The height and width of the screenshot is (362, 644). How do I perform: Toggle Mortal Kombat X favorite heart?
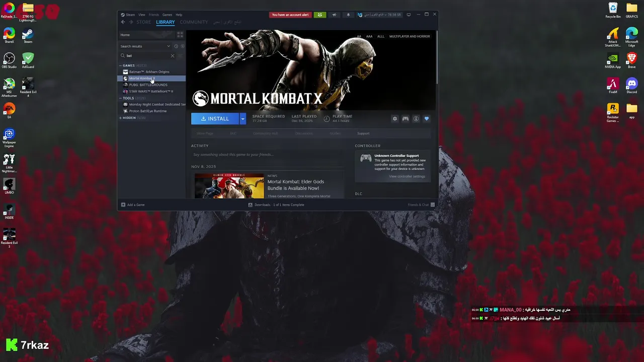(x=427, y=119)
